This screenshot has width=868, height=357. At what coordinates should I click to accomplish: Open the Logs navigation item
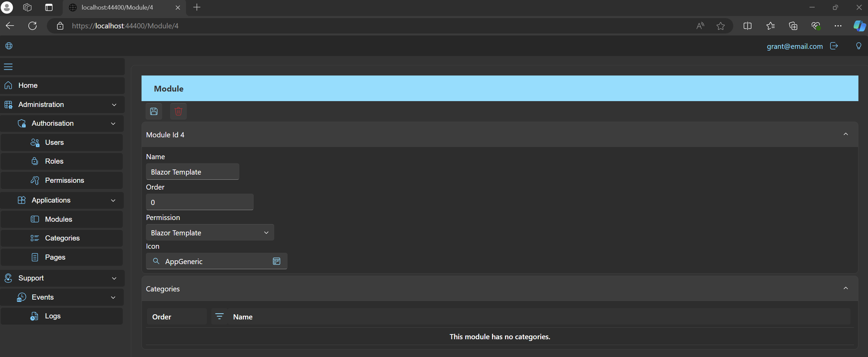pyautogui.click(x=53, y=316)
